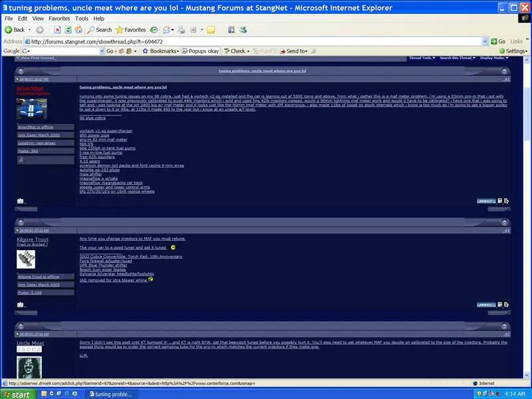The height and width of the screenshot is (399, 532).
Task: Open the History clock icon
Action: tap(154, 30)
